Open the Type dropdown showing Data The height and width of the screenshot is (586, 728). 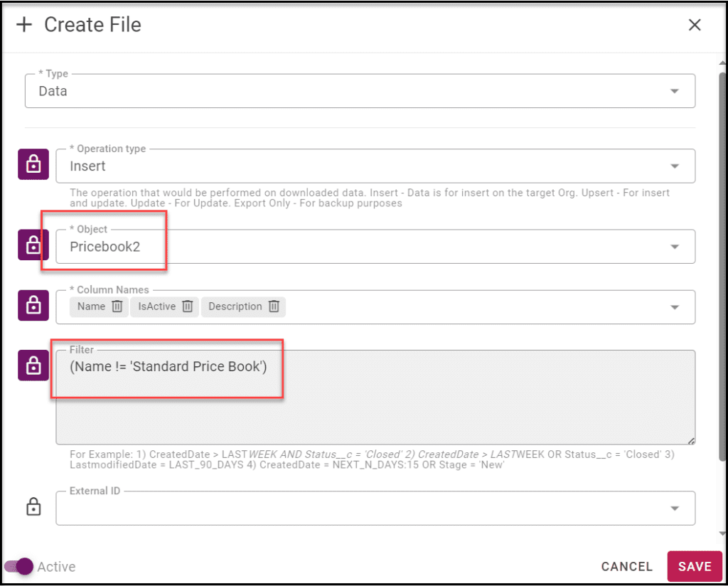pyautogui.click(x=360, y=91)
